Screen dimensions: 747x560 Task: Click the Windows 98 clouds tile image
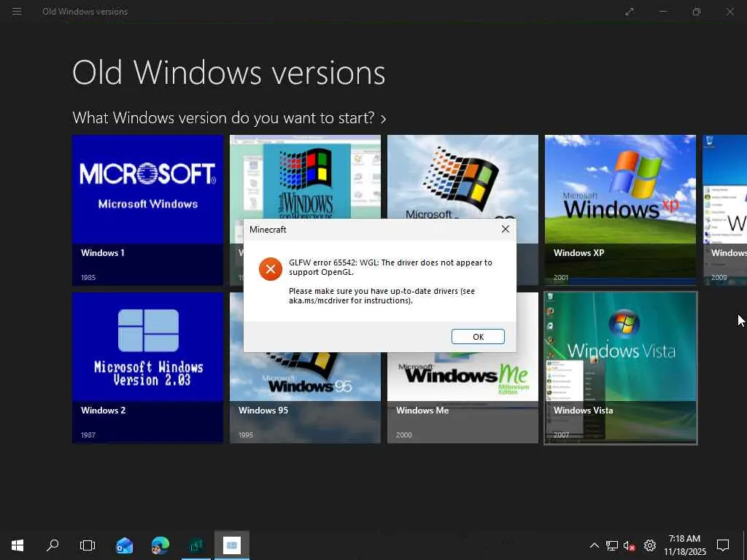coord(462,176)
